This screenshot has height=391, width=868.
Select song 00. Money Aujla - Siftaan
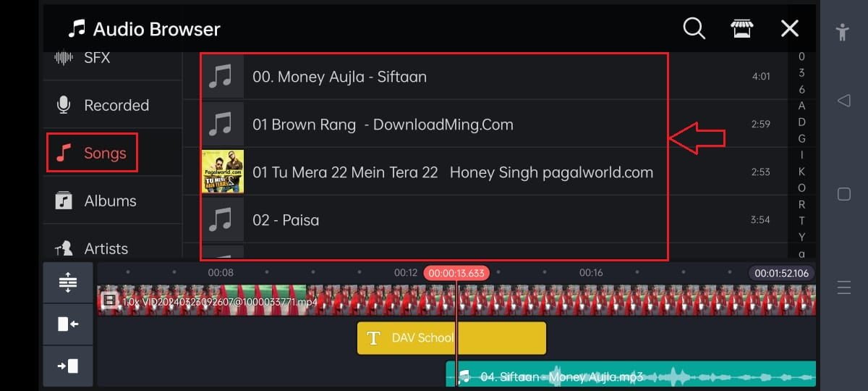click(434, 76)
